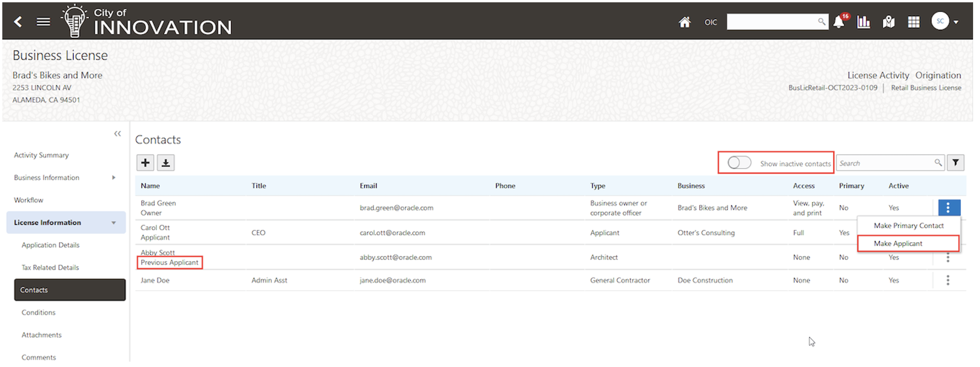Open Attachments in sidebar
Image resolution: width=980 pixels, height=367 pixels.
[x=41, y=335]
